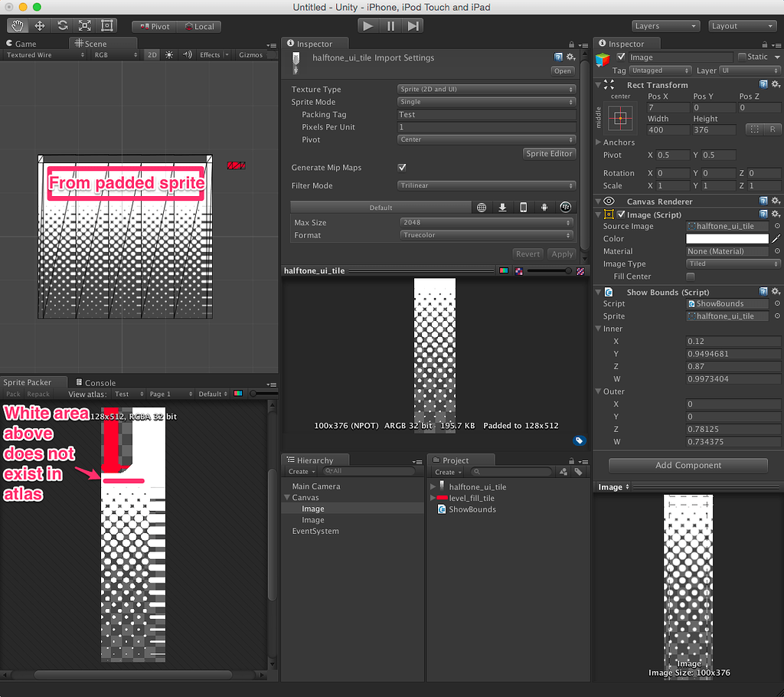This screenshot has height=697, width=784.
Task: Select the Rotate tool
Action: (63, 25)
